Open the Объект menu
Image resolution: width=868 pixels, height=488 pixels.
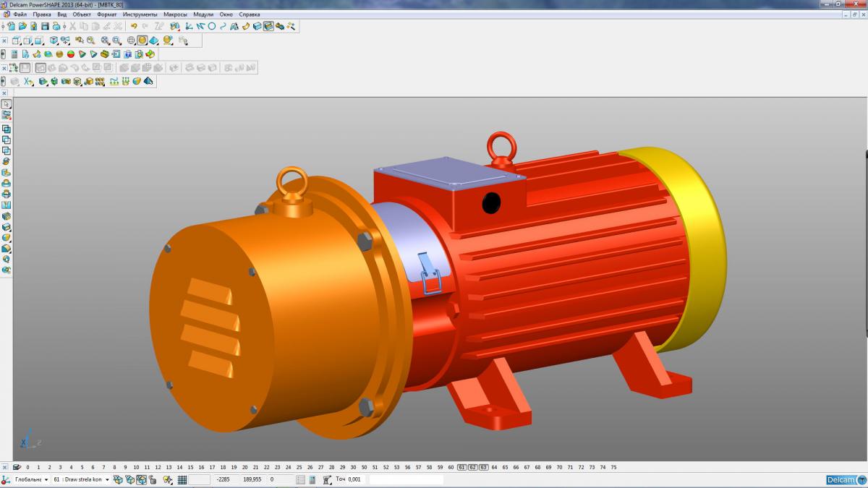(x=82, y=14)
